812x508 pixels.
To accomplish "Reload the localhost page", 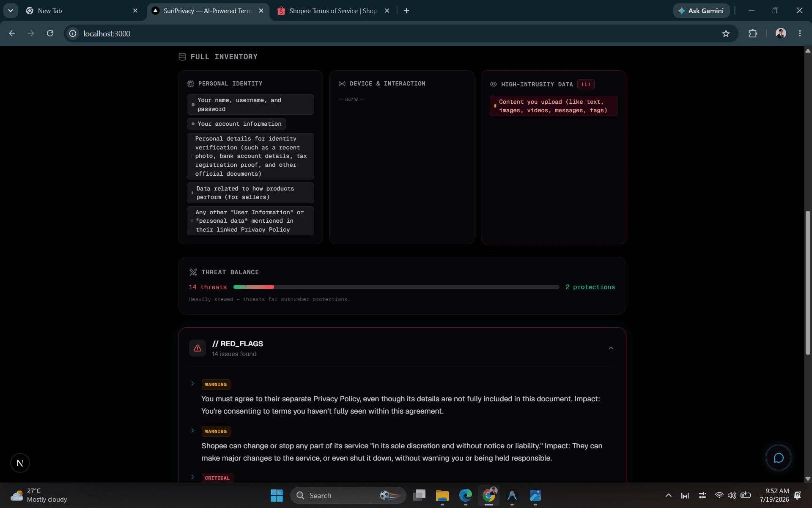I will point(50,33).
